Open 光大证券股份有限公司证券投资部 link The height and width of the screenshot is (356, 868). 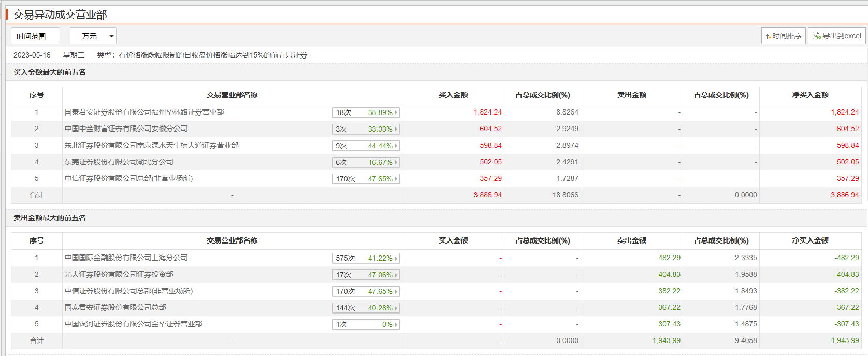pyautogui.click(x=119, y=274)
